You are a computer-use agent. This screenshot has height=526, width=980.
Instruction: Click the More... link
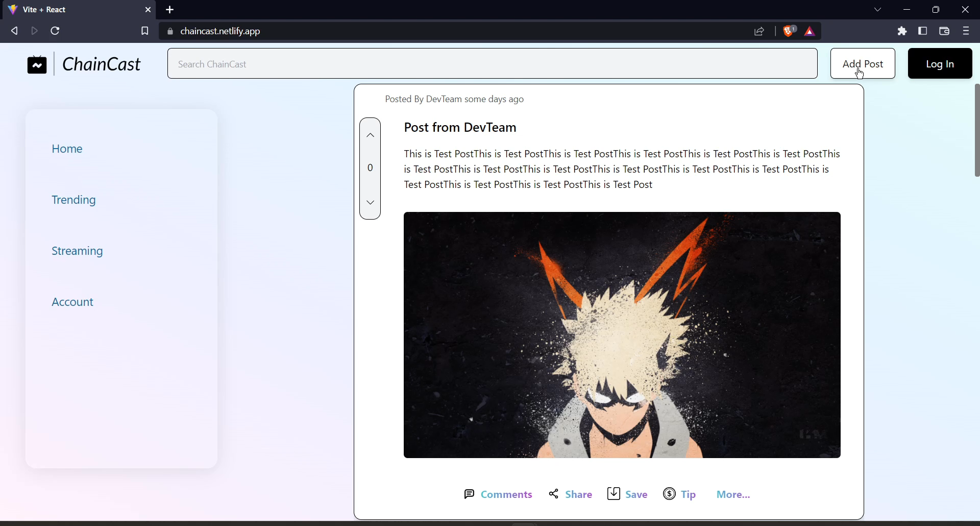733,494
